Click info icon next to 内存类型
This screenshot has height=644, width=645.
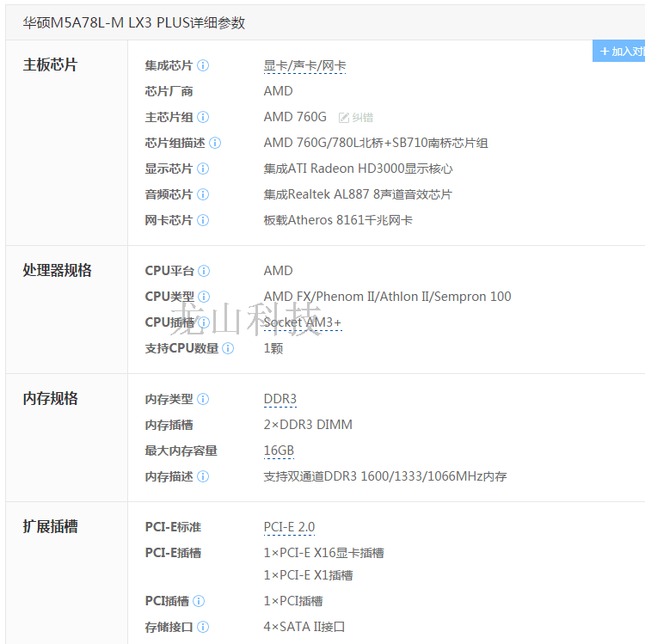[x=203, y=399]
